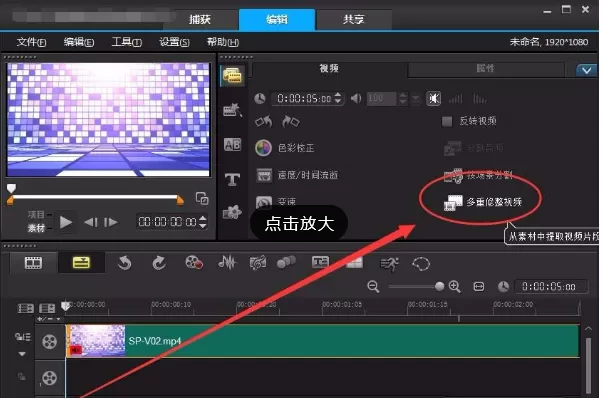Screen dimensions: 603x398
Task: Open the volume slider dropdown arrow
Action: [x=416, y=99]
